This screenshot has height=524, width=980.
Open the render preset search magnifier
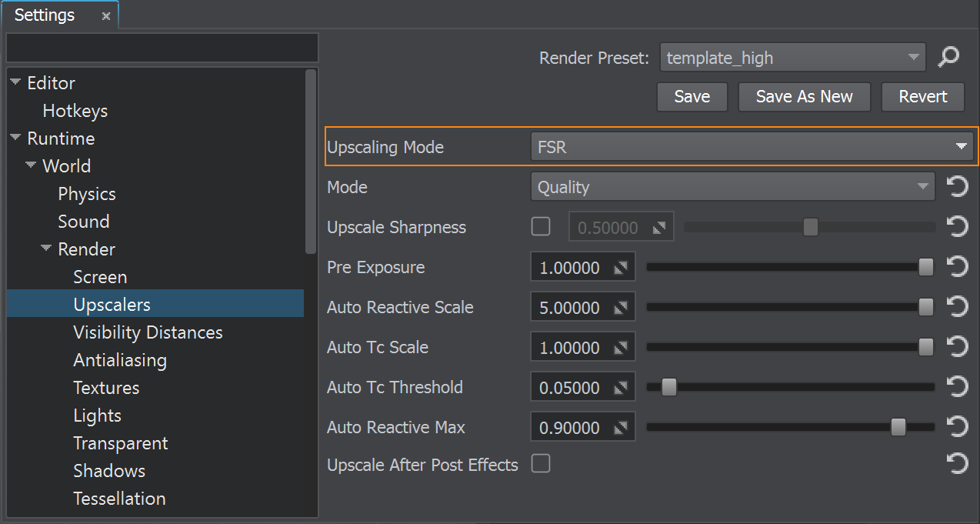(949, 57)
